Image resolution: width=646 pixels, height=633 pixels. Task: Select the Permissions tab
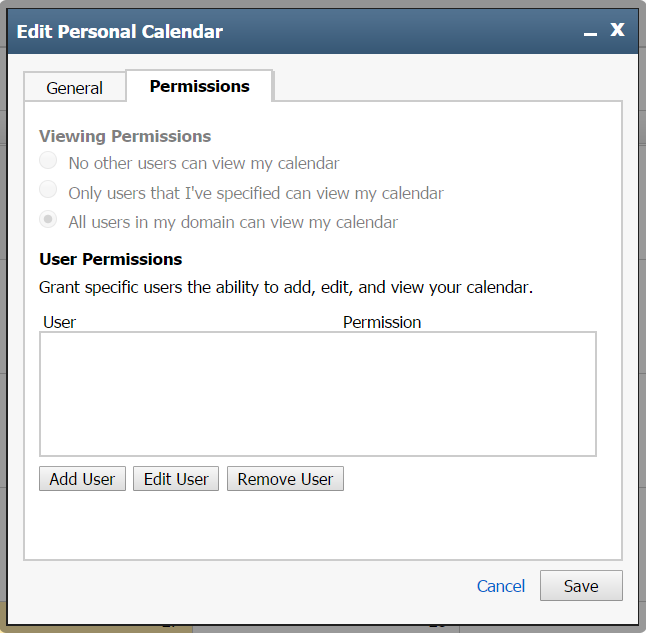click(200, 86)
